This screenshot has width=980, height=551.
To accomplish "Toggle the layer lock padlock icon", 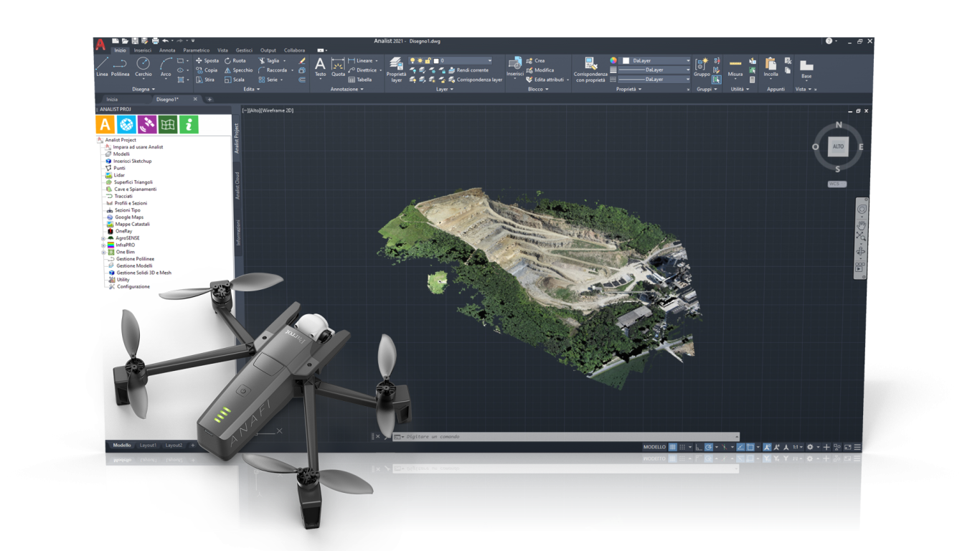I will click(428, 61).
